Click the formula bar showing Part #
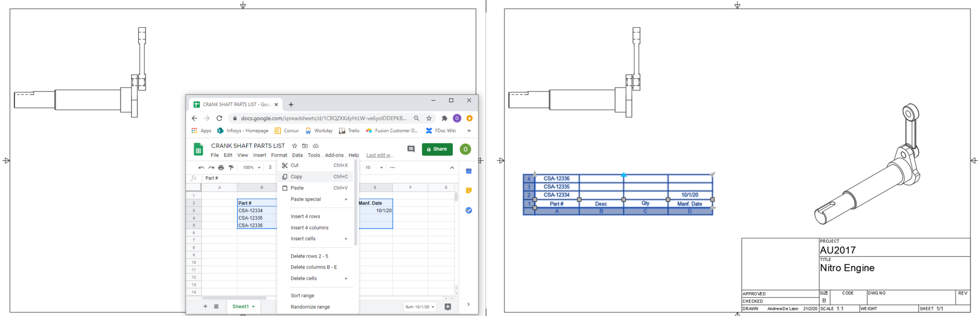Viewport: 980px width, 316px height. point(330,178)
